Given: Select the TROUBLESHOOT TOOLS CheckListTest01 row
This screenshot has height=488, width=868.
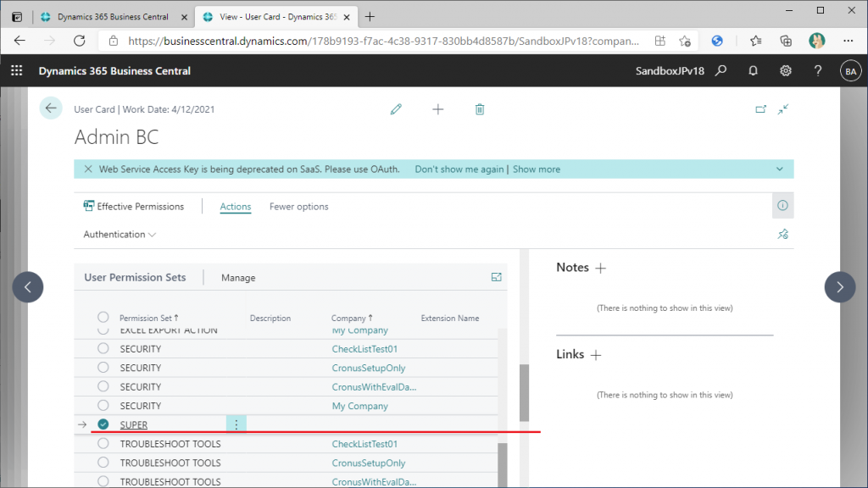Looking at the screenshot, I should pyautogui.click(x=103, y=443).
